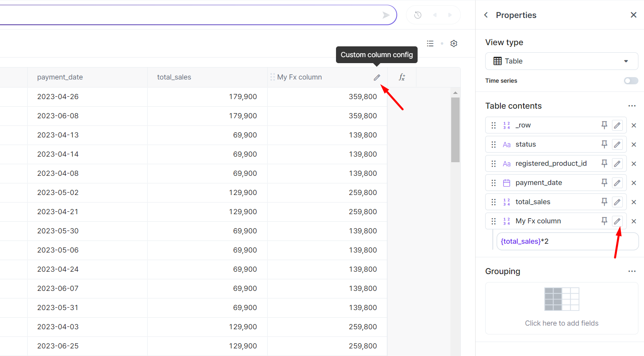Open the View type Table dropdown

pyautogui.click(x=561, y=61)
